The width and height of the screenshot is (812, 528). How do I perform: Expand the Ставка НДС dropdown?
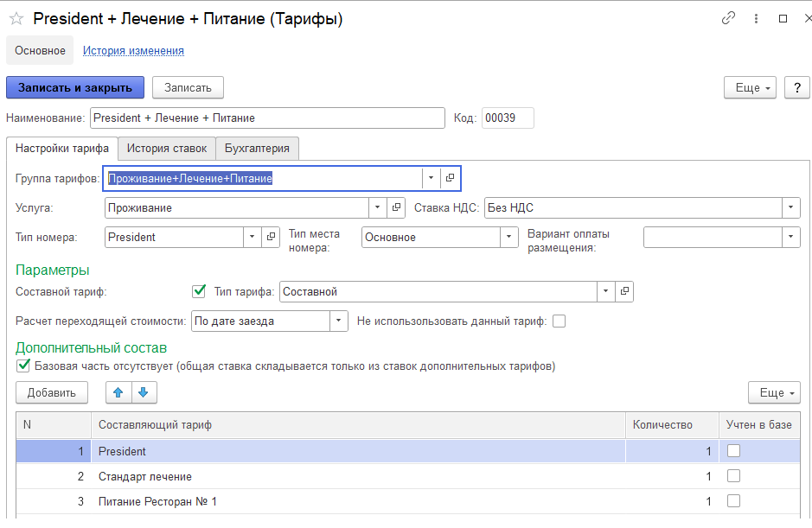pyautogui.click(x=790, y=207)
